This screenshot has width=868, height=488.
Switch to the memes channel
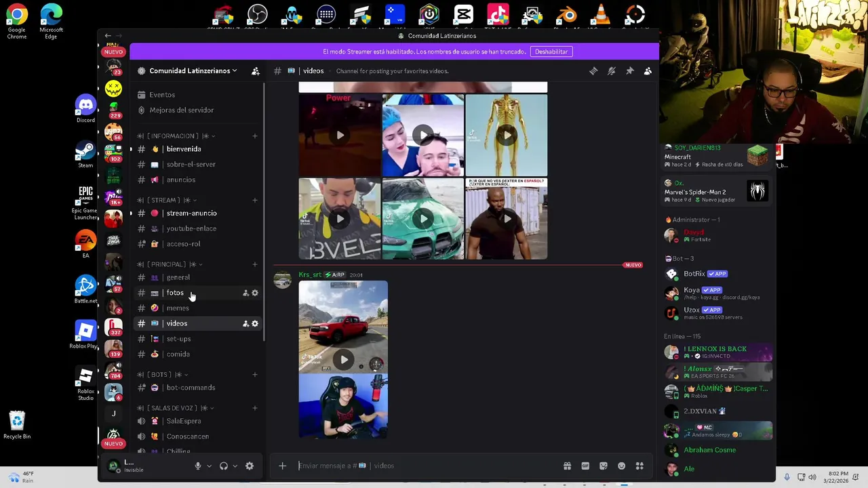(x=197, y=308)
